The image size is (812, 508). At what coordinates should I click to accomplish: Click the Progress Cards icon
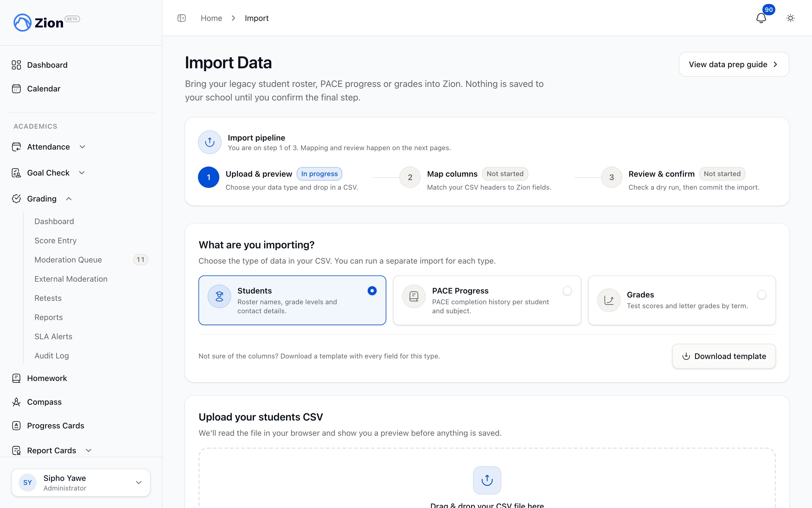click(16, 426)
